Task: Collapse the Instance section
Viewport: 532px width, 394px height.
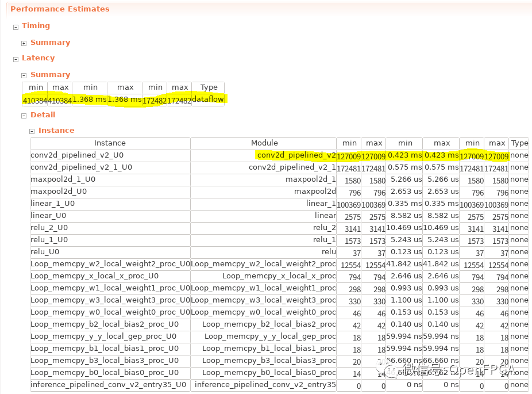Action: [x=32, y=131]
